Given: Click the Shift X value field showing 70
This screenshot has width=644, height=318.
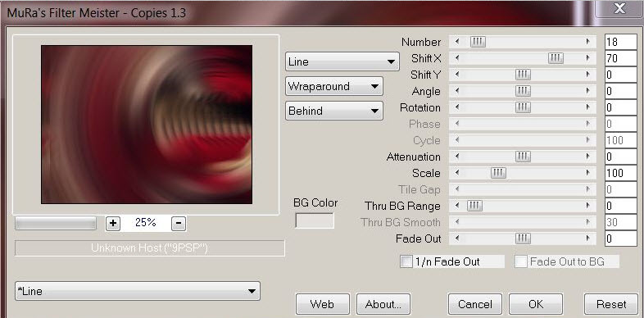Looking at the screenshot, I should click(620, 58).
